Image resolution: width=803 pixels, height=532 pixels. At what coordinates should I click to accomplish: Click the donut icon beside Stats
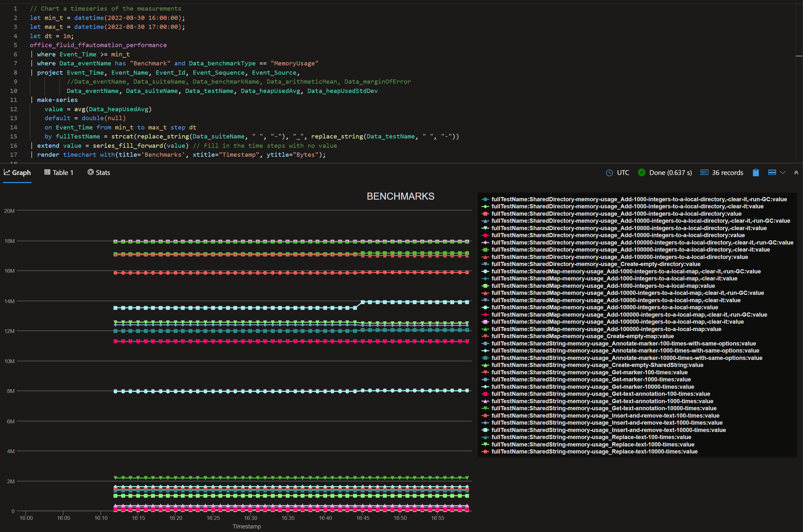point(90,172)
